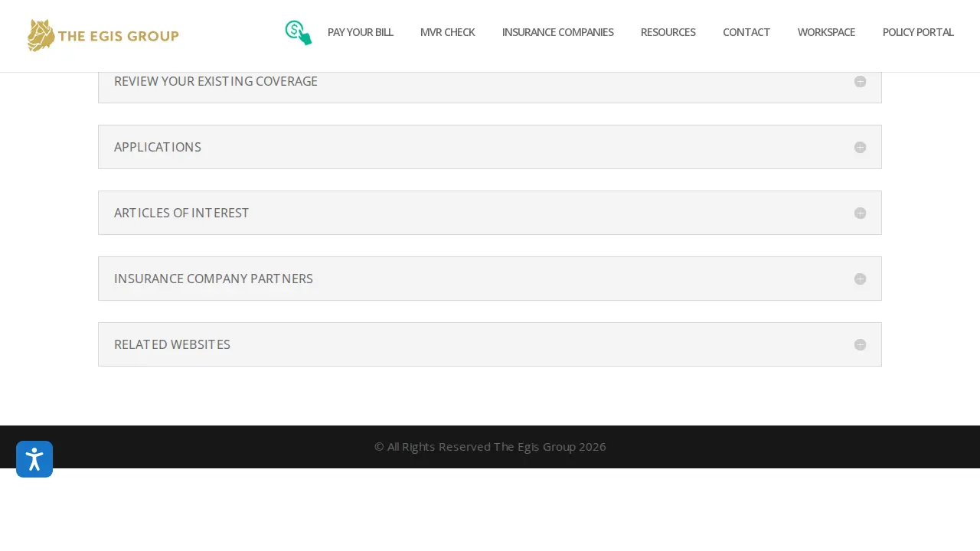Expand the Insurance Company Partners section
This screenshot has width=980, height=551.
pos(490,279)
